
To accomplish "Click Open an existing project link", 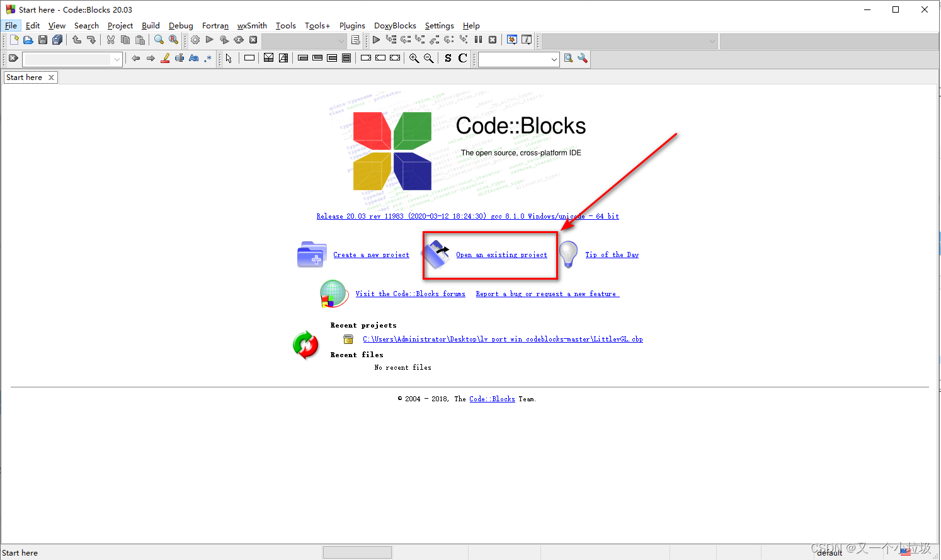I will pyautogui.click(x=501, y=255).
